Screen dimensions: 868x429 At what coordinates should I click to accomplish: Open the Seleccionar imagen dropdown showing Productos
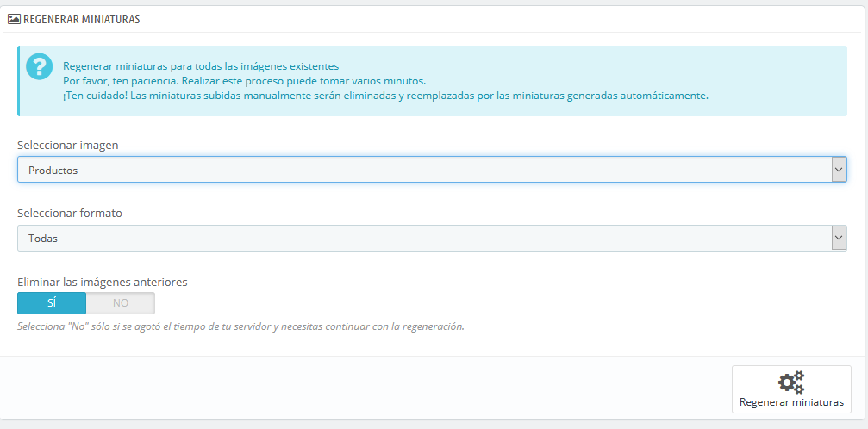pos(432,170)
